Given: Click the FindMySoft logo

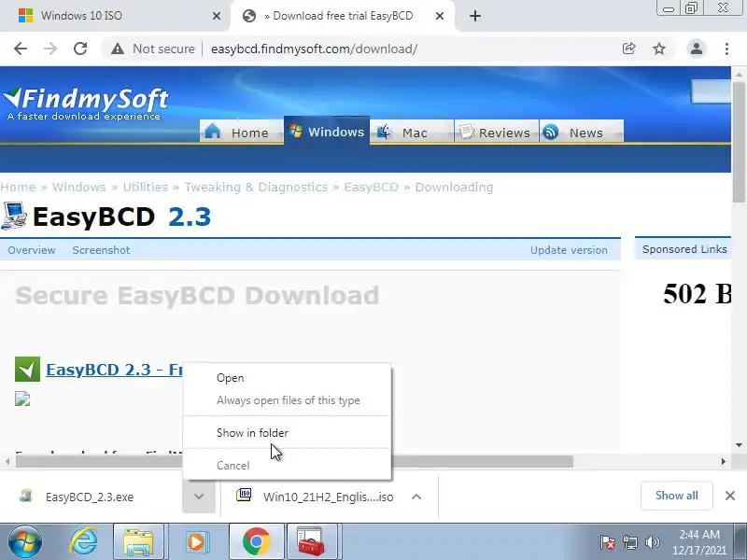Looking at the screenshot, I should click(x=85, y=104).
